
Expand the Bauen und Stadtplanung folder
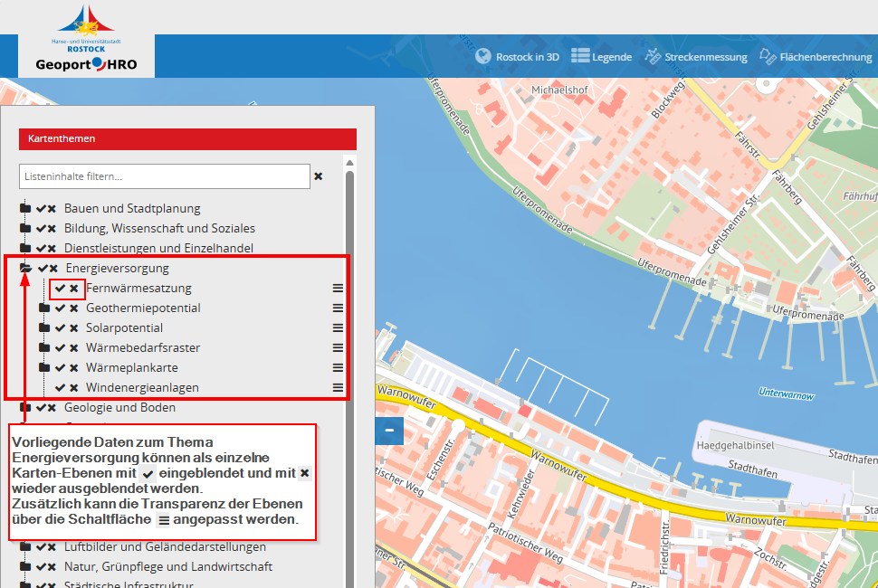click(x=25, y=209)
